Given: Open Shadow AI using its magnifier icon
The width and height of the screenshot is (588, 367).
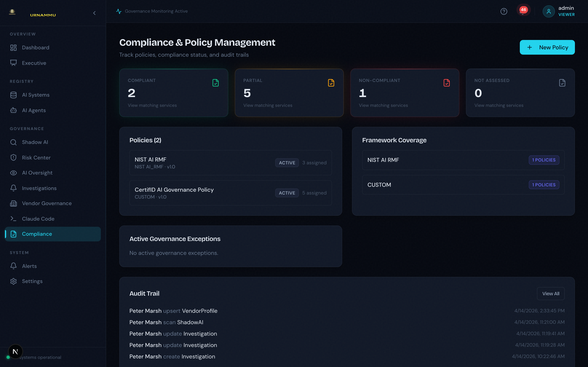Looking at the screenshot, I should [x=13, y=142].
